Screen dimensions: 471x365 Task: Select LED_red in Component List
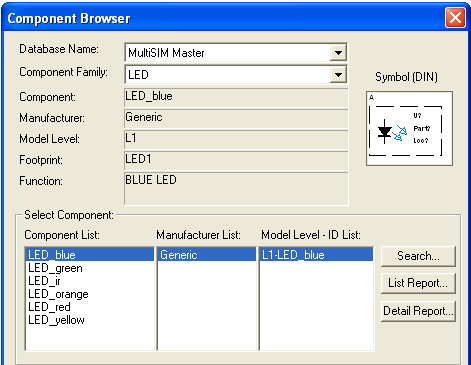point(90,307)
